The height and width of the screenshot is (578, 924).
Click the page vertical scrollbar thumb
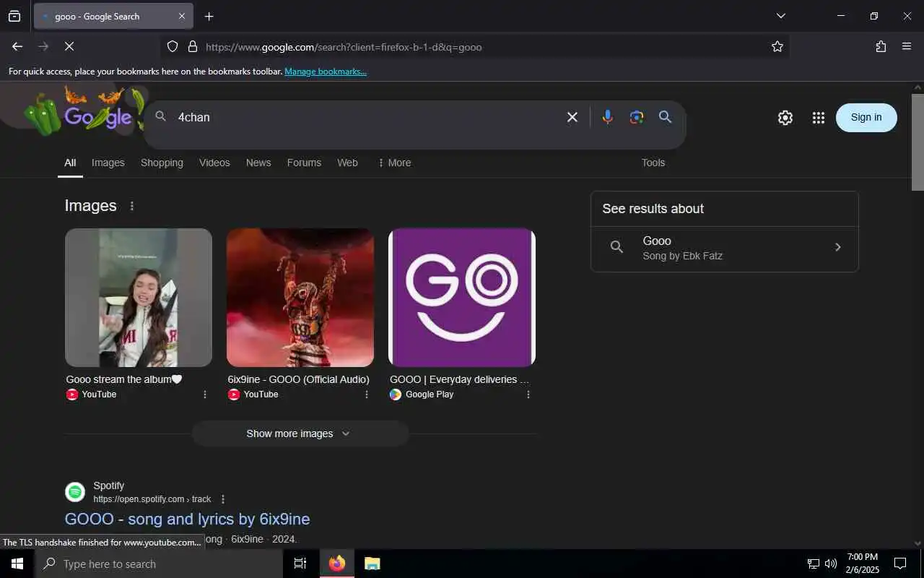(918, 142)
